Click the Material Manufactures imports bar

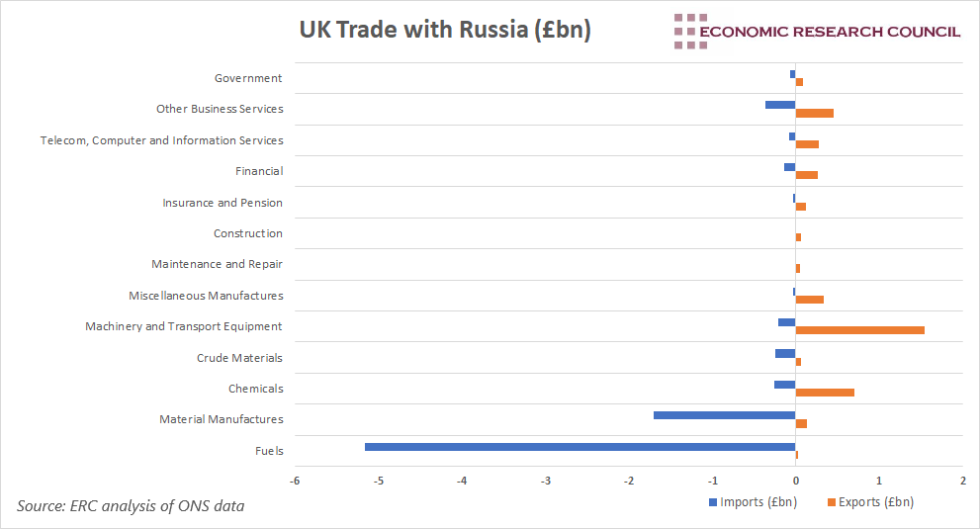click(724, 415)
